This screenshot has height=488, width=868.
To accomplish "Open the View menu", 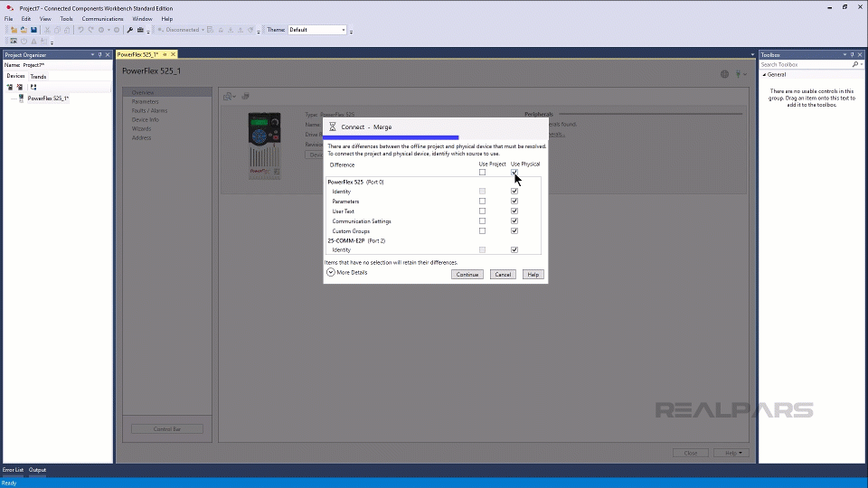I will pos(45,19).
